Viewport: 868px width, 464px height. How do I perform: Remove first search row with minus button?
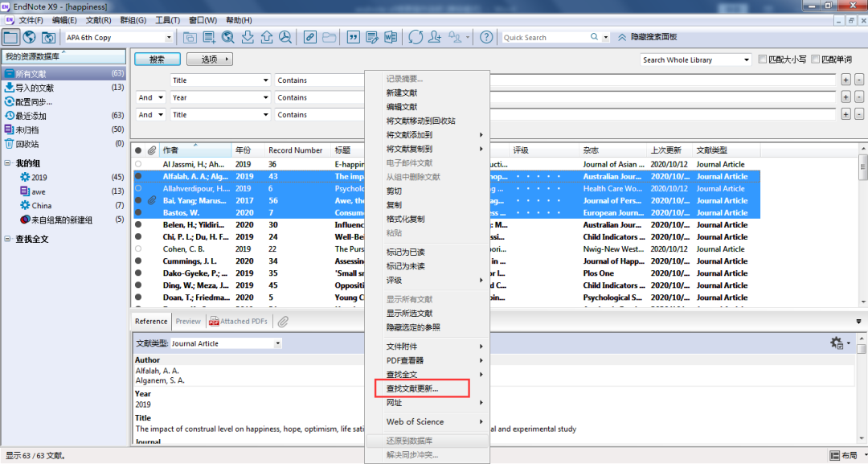click(x=859, y=80)
